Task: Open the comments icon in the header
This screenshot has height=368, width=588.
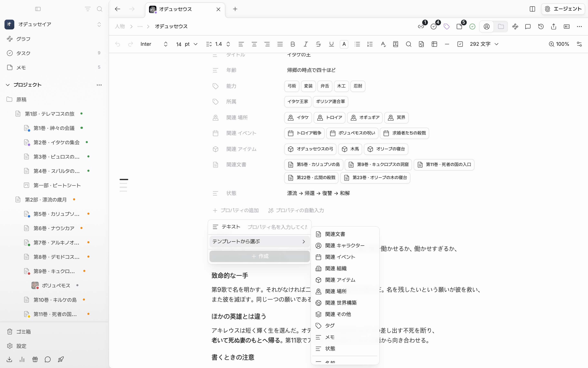Action: pyautogui.click(x=528, y=27)
